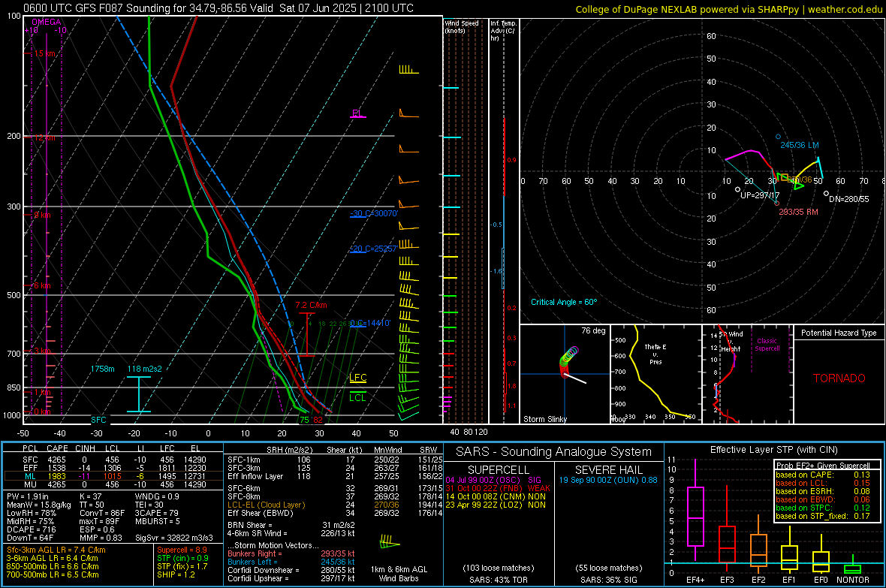Select the based on STP_fixed probability row

[823, 516]
